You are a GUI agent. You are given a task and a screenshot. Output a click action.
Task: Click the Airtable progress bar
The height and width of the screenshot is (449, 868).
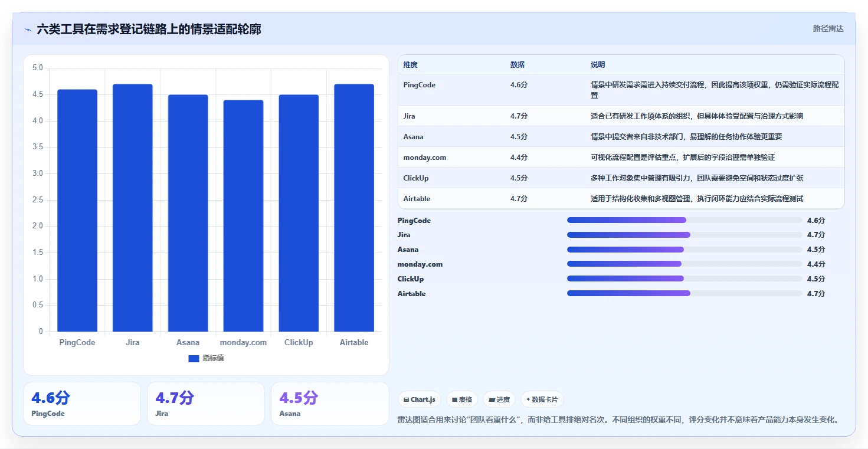click(x=684, y=293)
